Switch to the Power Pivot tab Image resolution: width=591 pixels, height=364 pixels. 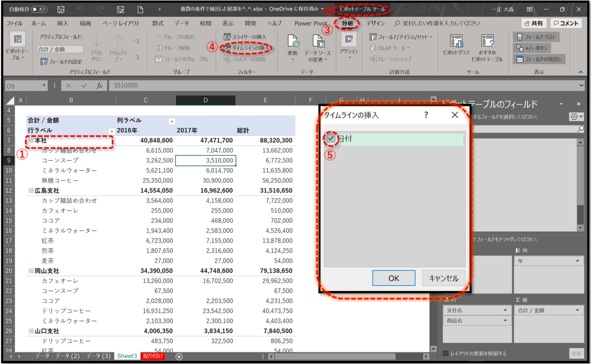click(x=311, y=23)
